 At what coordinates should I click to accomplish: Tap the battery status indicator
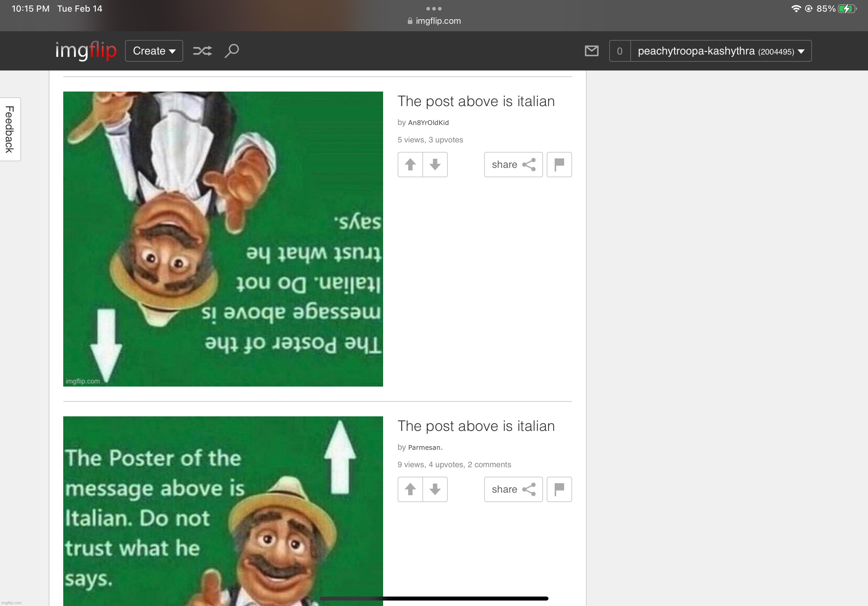point(847,8)
